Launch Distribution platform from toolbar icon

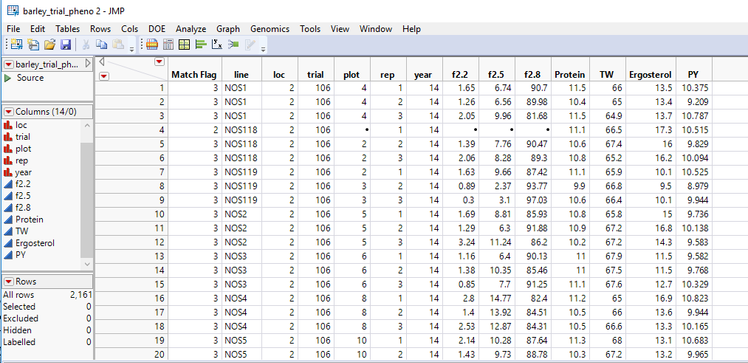tap(201, 45)
